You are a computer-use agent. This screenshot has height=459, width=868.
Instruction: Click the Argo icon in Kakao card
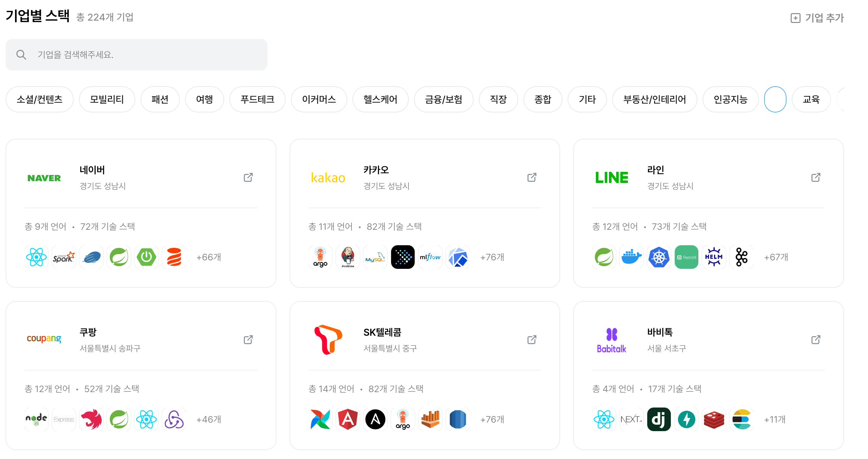pos(320,257)
